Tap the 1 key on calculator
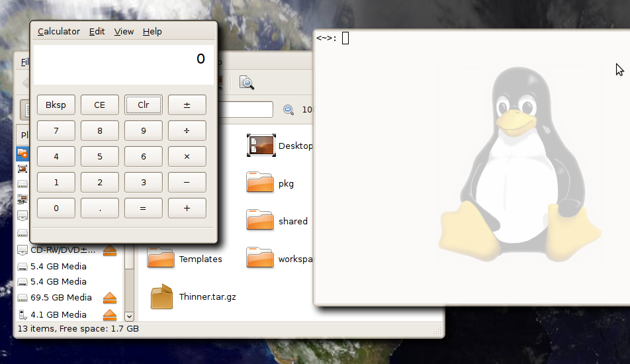This screenshot has height=364, width=630. tap(56, 182)
